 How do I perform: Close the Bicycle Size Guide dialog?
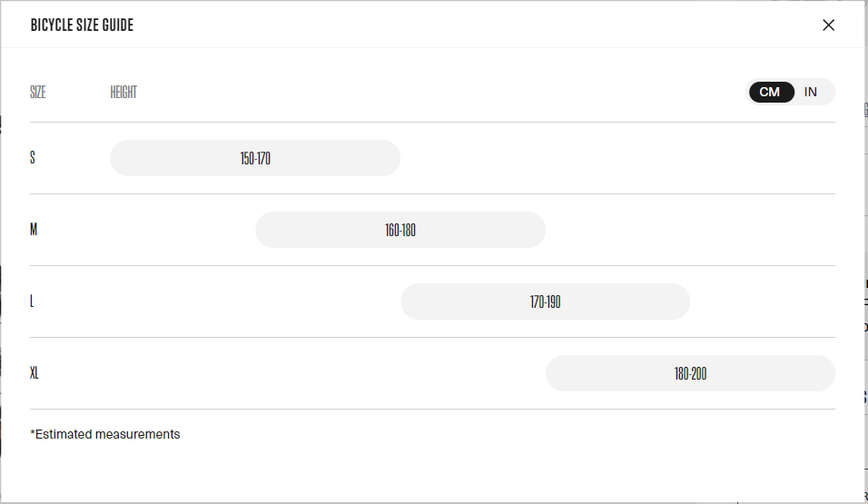point(828,25)
